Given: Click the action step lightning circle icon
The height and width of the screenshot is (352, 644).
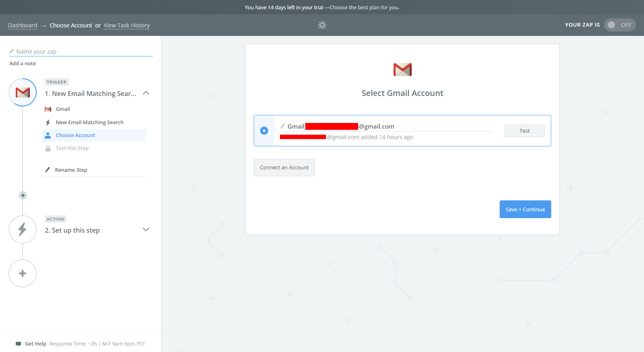Looking at the screenshot, I should tap(23, 229).
